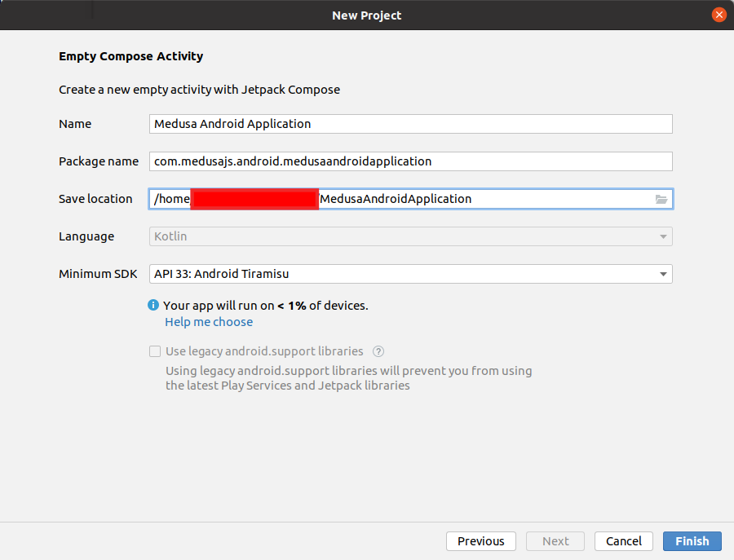
Task: Click the Minimum SDK label
Action: (98, 274)
